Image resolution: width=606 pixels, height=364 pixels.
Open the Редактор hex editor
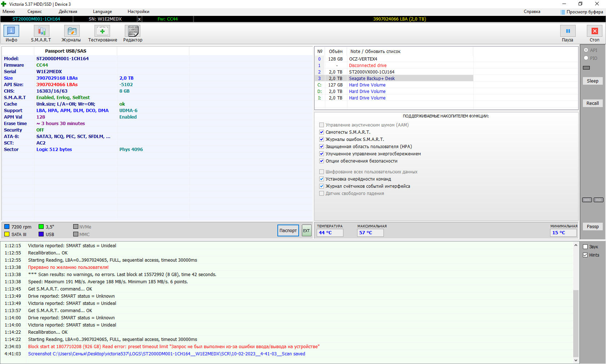coord(133,31)
